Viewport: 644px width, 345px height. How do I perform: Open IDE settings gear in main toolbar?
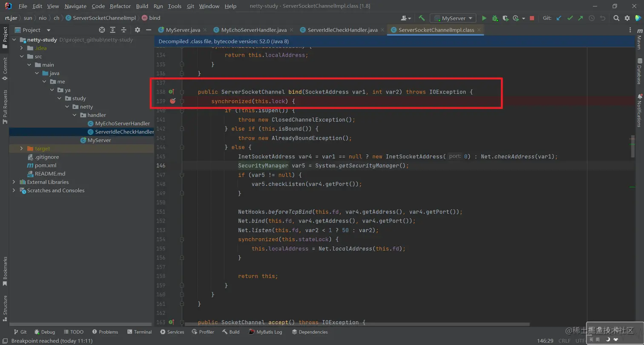click(x=627, y=18)
